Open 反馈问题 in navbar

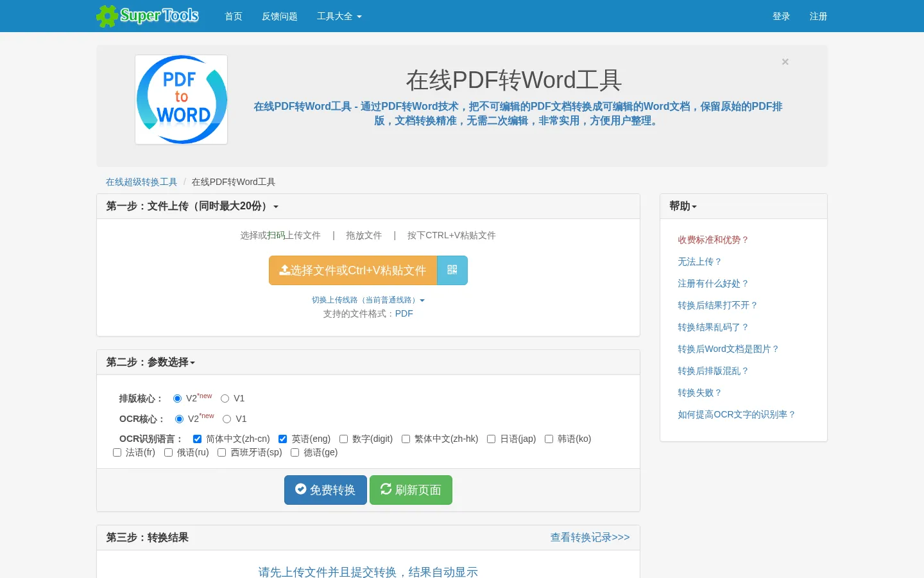tap(280, 16)
